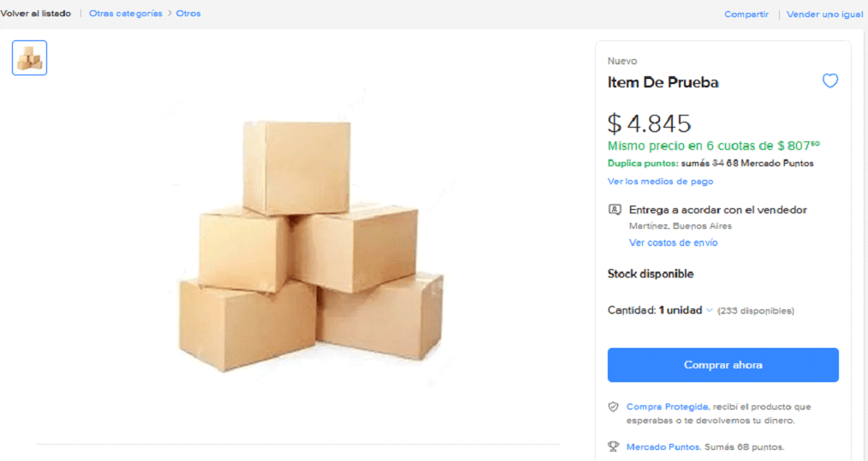Click the breadcrumb arrow between Otras categorías and Otros
Image resolution: width=868 pixels, height=461 pixels.
pyautogui.click(x=169, y=14)
